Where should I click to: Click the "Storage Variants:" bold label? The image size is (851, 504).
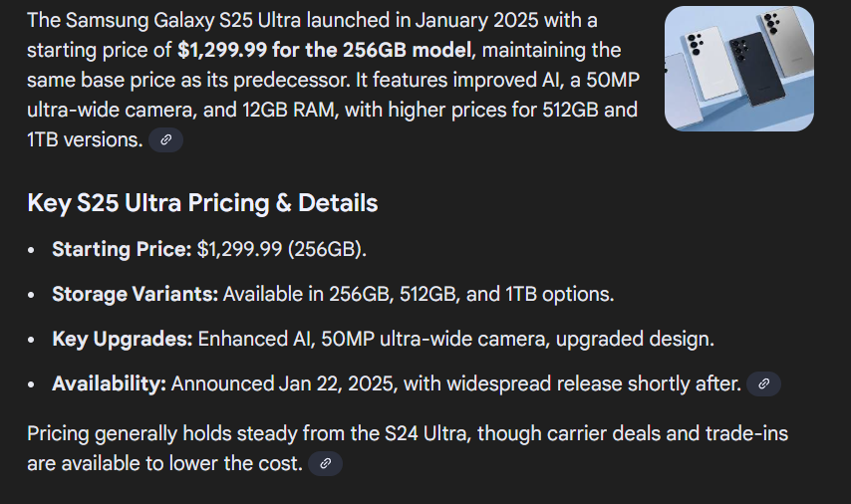pyautogui.click(x=135, y=294)
